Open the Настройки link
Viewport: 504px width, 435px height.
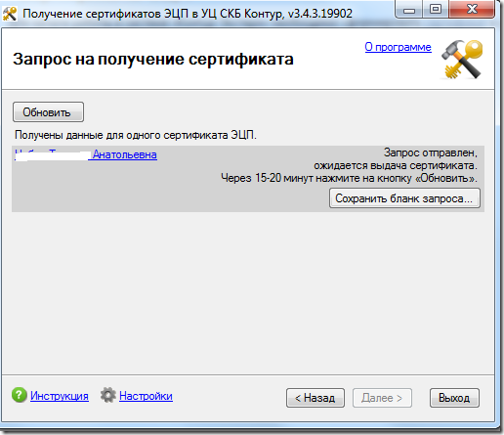pyautogui.click(x=146, y=396)
